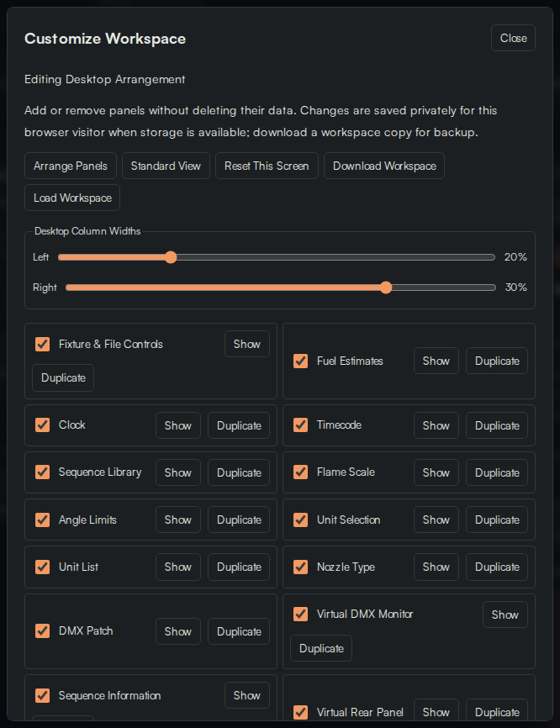Duplicate the Sequence Library panel

coord(239,472)
